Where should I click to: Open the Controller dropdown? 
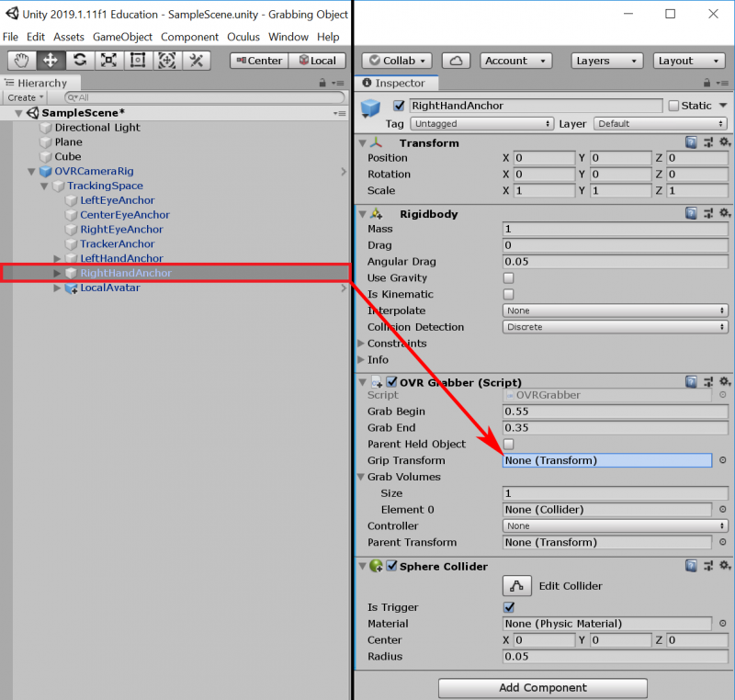[x=615, y=525]
